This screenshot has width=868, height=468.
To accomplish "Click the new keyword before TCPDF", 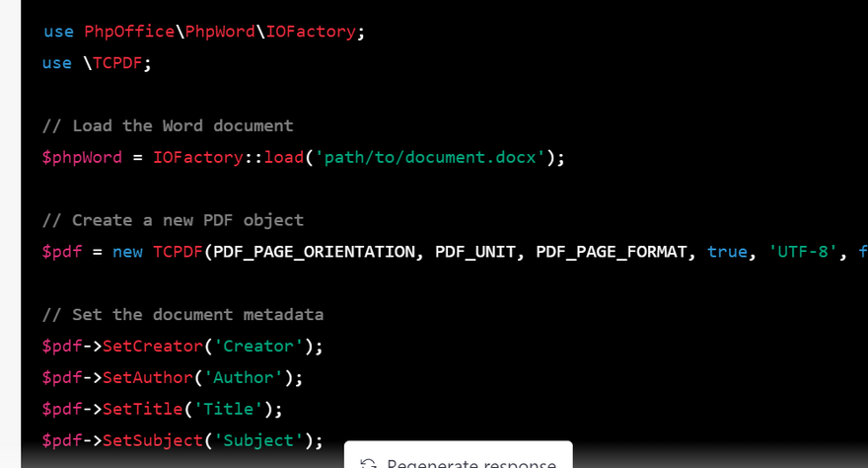I will 127,252.
